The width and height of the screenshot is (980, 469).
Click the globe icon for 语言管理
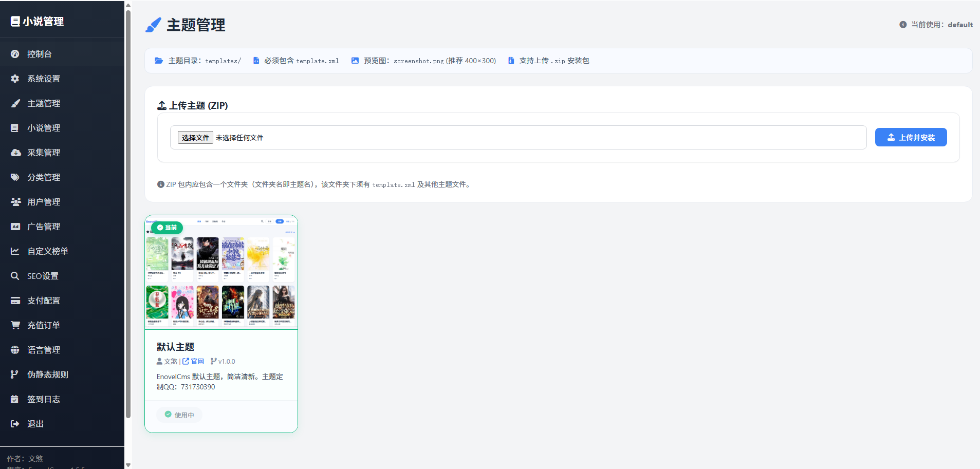(x=15, y=350)
